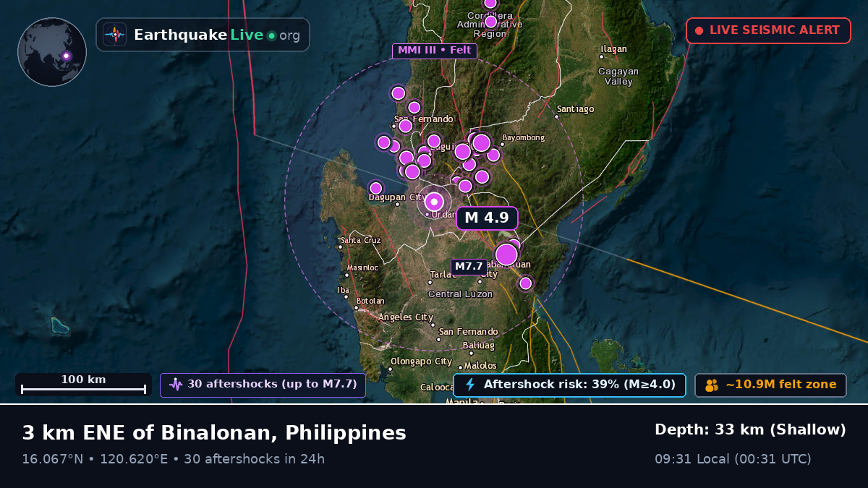Click the 'Aftershock risk: 39%' badge
The width and height of the screenshot is (868, 488).
[569, 385]
